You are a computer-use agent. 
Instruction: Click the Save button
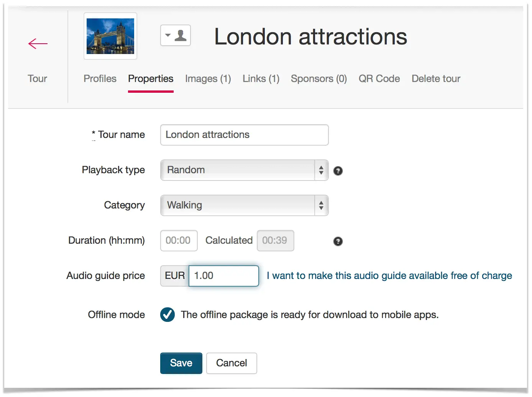181,363
